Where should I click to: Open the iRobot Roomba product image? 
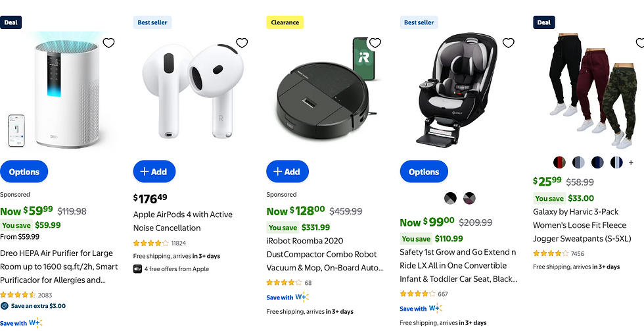tap(323, 89)
